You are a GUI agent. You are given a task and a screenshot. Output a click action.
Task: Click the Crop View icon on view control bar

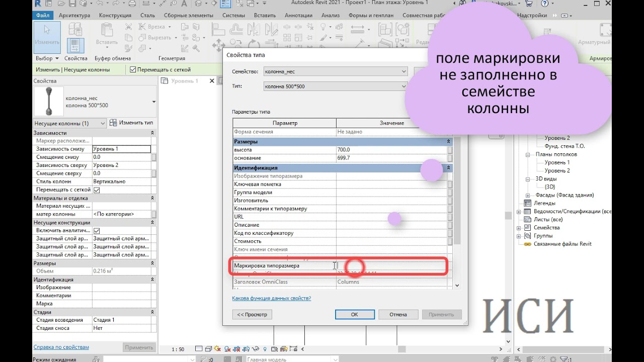coord(236,349)
